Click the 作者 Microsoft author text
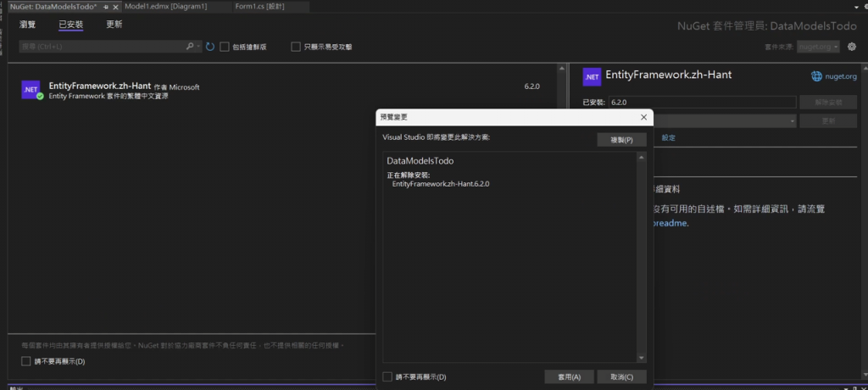The image size is (868, 390). click(x=176, y=87)
